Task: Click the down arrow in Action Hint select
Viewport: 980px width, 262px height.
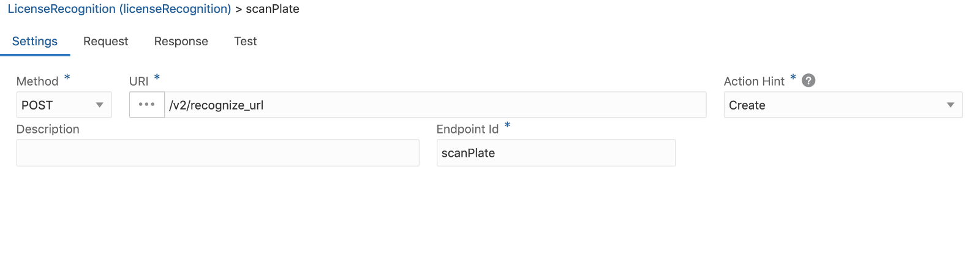Action: (950, 105)
